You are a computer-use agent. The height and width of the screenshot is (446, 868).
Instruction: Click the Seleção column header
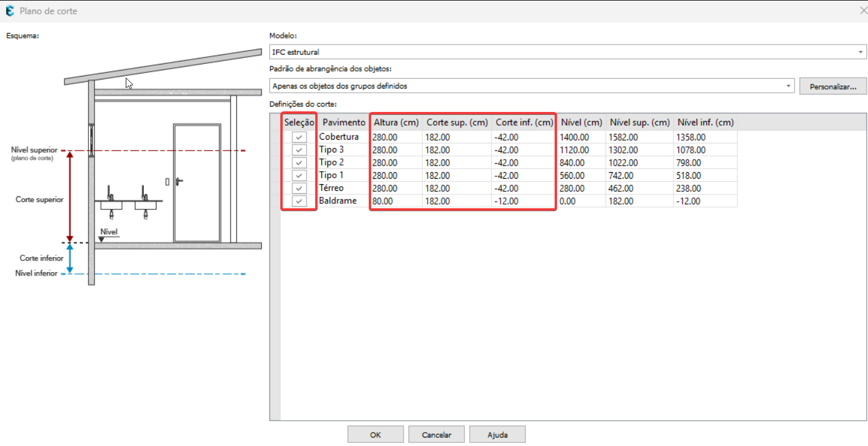point(299,122)
